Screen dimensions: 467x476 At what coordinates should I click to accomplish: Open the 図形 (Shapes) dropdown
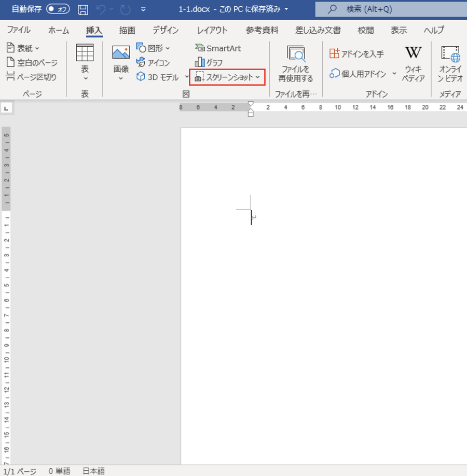[168, 48]
